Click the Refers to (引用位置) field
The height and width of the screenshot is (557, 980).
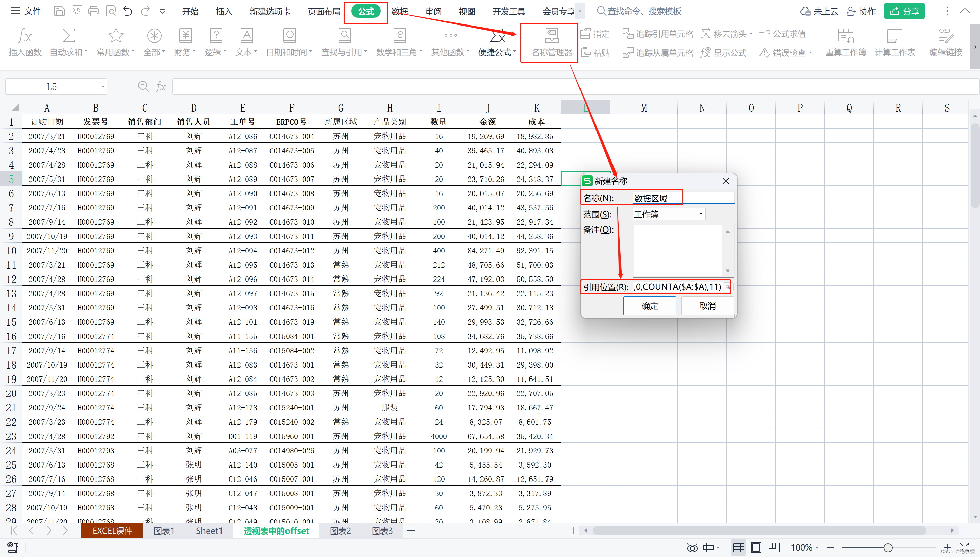[677, 287]
